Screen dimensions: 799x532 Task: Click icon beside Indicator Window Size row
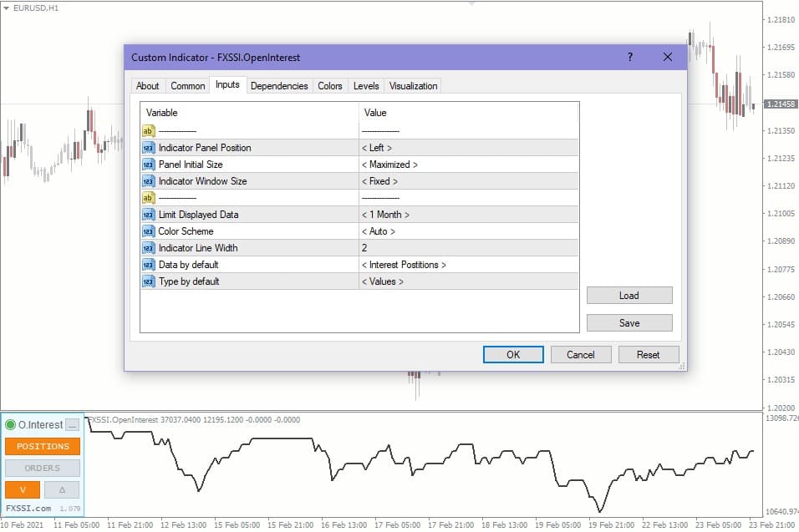pyautogui.click(x=148, y=181)
